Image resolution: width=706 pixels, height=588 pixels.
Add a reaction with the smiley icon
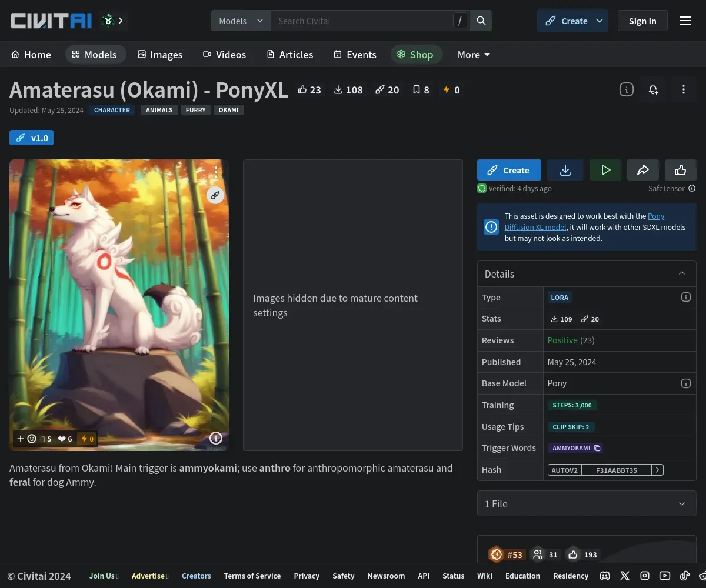point(26,439)
